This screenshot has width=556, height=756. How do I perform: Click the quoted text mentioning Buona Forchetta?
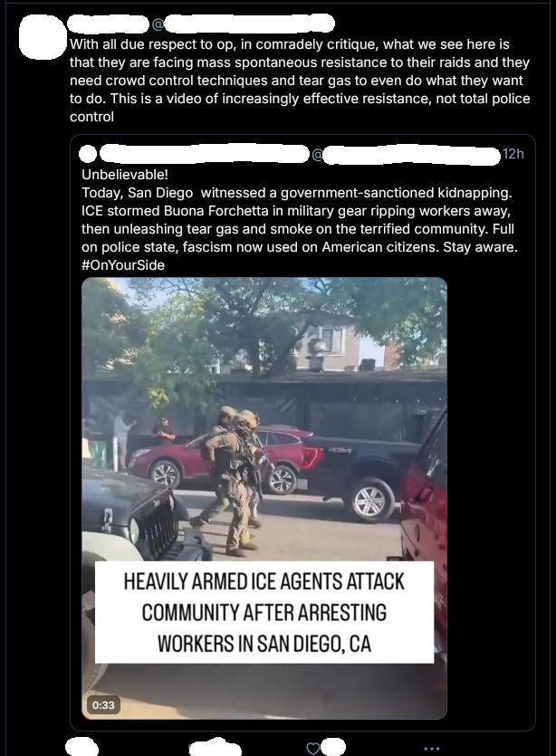295,211
